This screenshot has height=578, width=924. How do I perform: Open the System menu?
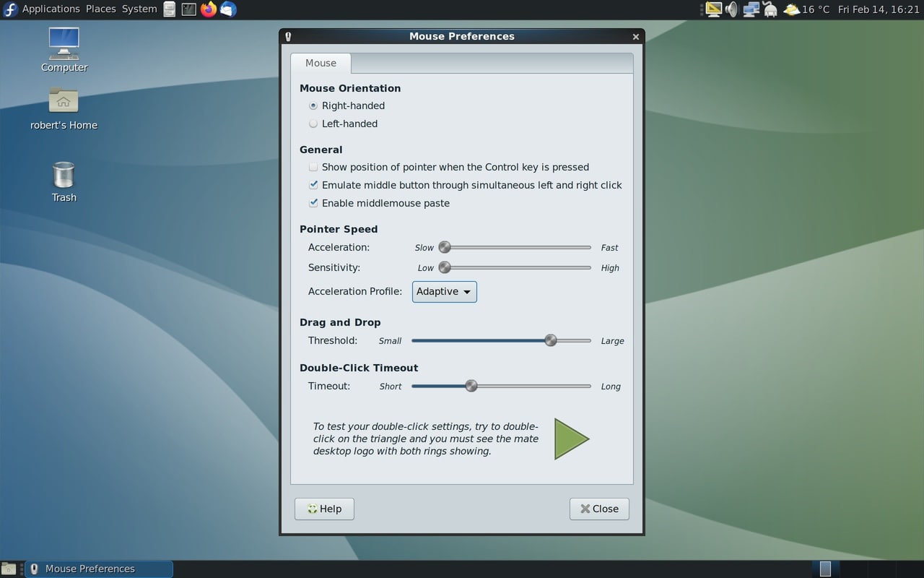139,9
